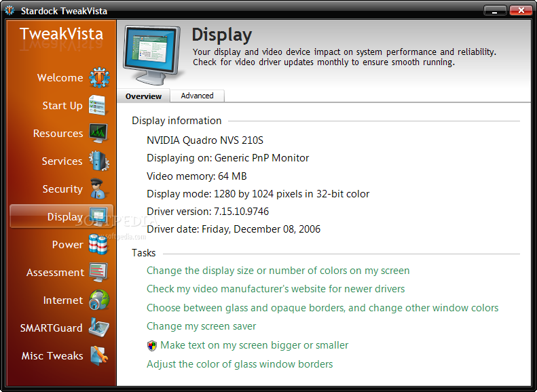
Task: Go to the Internet section label
Action: [x=63, y=300]
